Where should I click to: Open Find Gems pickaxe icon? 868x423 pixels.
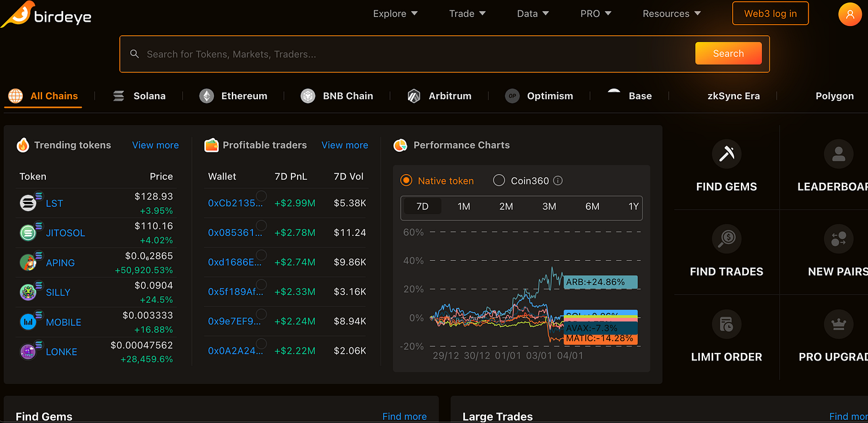[727, 154]
